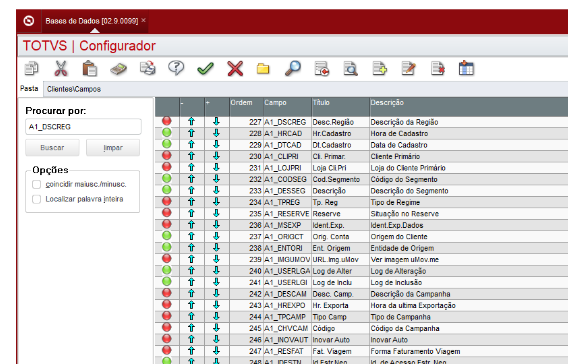This screenshot has width=568, height=364.
Task: Click the table calendar icon in toolbar
Action: point(466,68)
